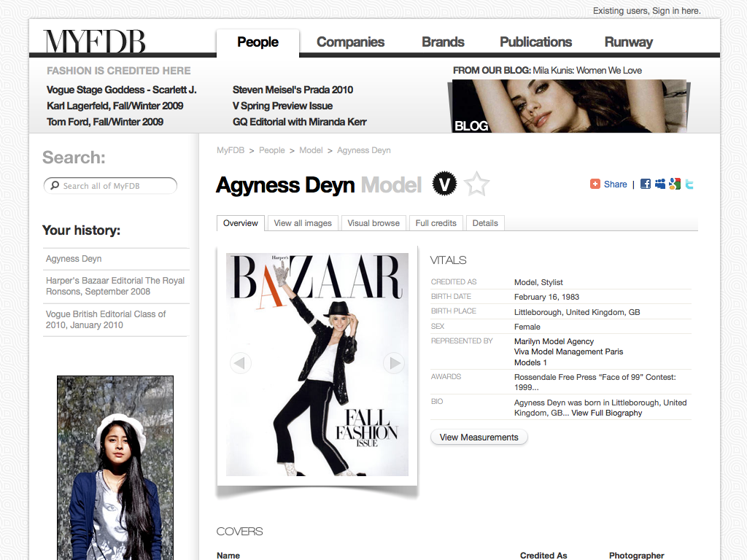Screen dimensions: 747x560
Task: Toggle the favorite star for Agyness Deyn
Action: click(476, 184)
